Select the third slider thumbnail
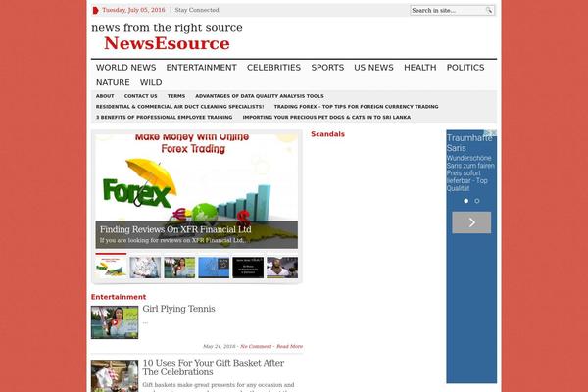Image resolution: width=588 pixels, height=392 pixels. [179, 268]
